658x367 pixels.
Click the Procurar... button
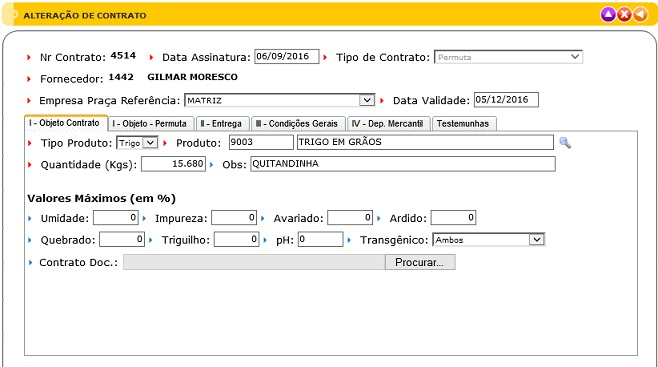click(420, 262)
